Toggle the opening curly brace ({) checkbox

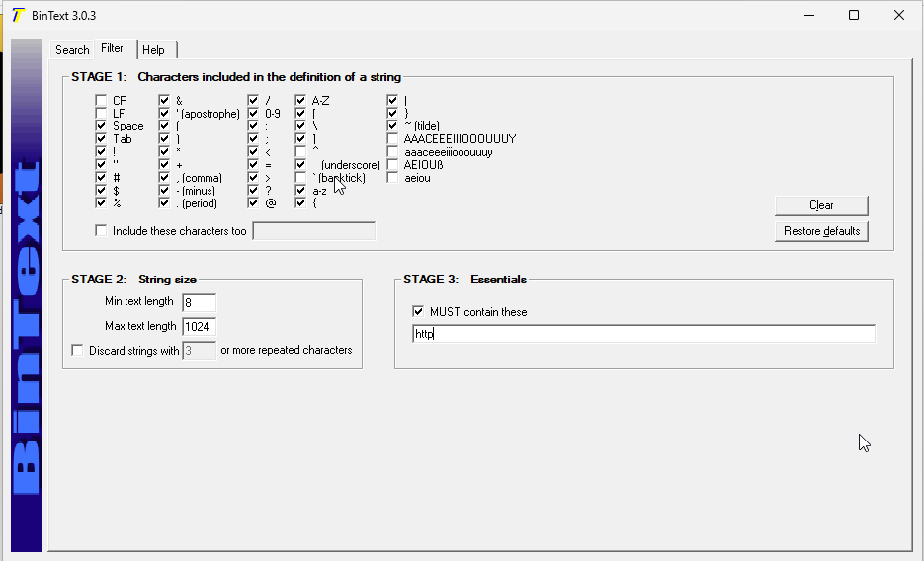coord(300,203)
